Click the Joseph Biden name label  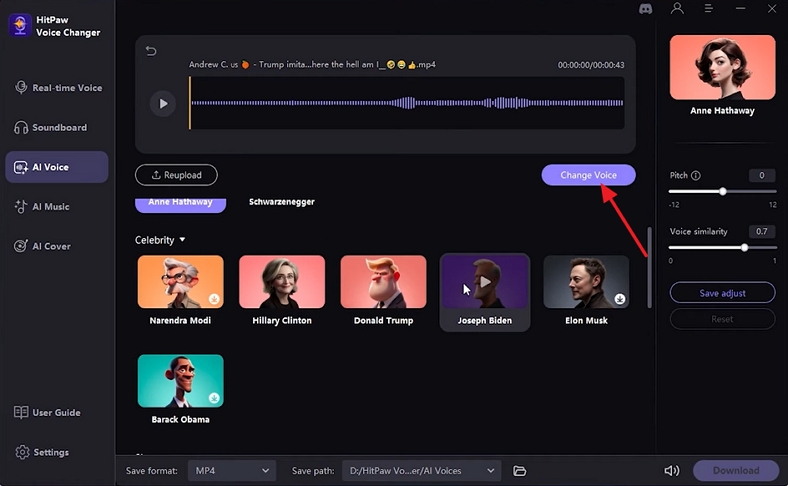485,321
